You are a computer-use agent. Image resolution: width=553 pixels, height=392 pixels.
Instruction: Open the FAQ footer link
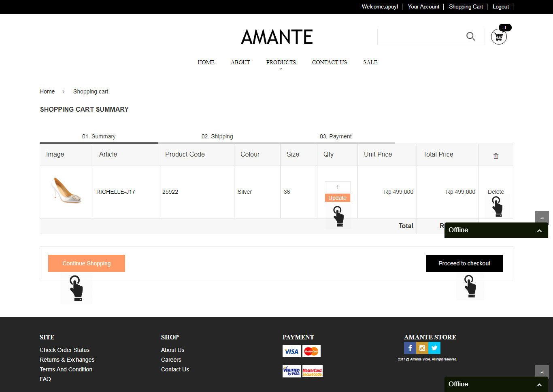pos(45,379)
